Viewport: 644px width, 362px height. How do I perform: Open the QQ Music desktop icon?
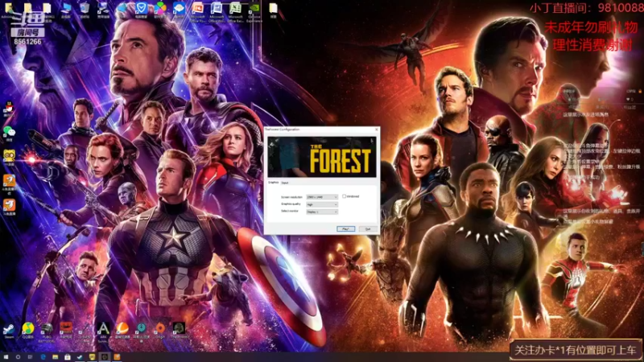point(27,330)
